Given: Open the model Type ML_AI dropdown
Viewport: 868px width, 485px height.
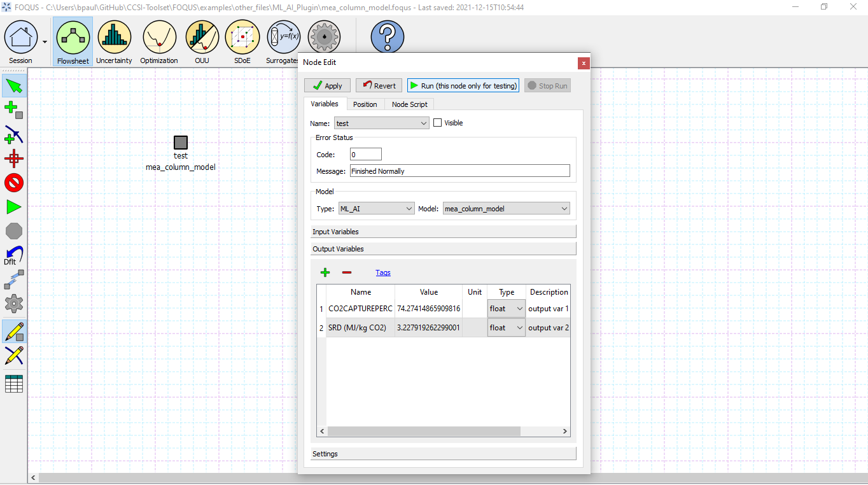Looking at the screenshot, I should tap(377, 208).
